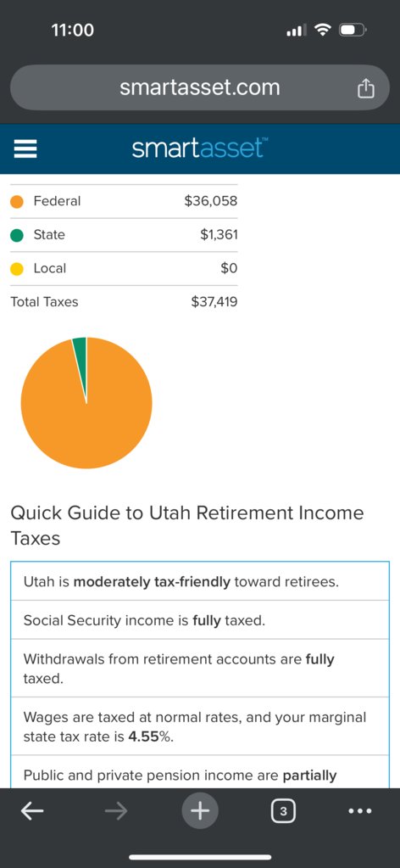Select the green State legend dot
The width and height of the screenshot is (400, 868).
[17, 235]
